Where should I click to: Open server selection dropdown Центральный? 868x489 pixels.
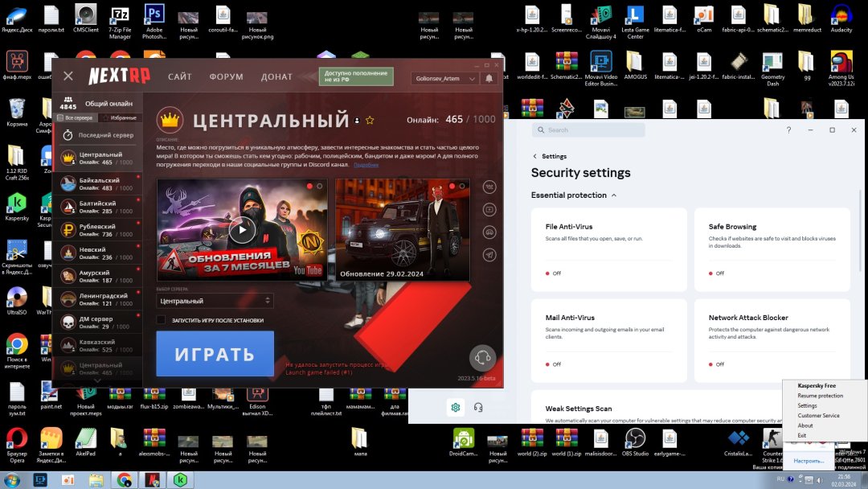215,301
